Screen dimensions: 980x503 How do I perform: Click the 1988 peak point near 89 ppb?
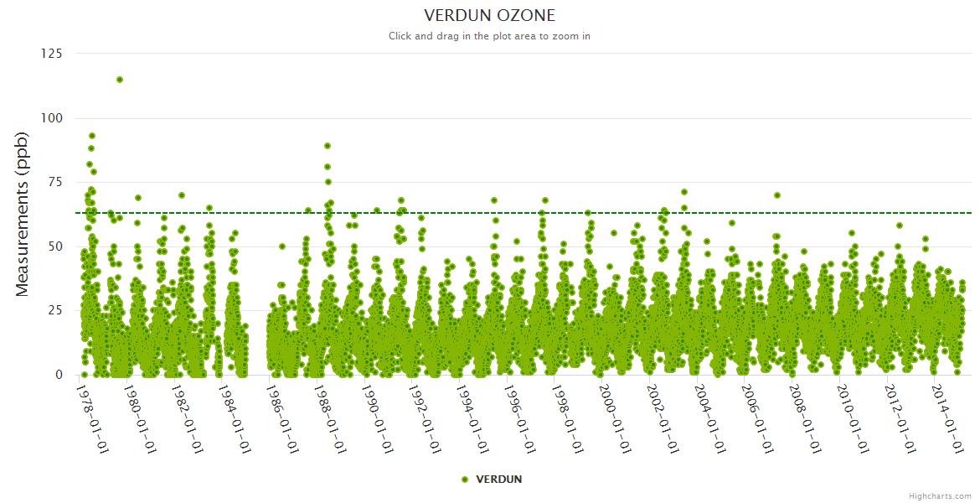328,146
